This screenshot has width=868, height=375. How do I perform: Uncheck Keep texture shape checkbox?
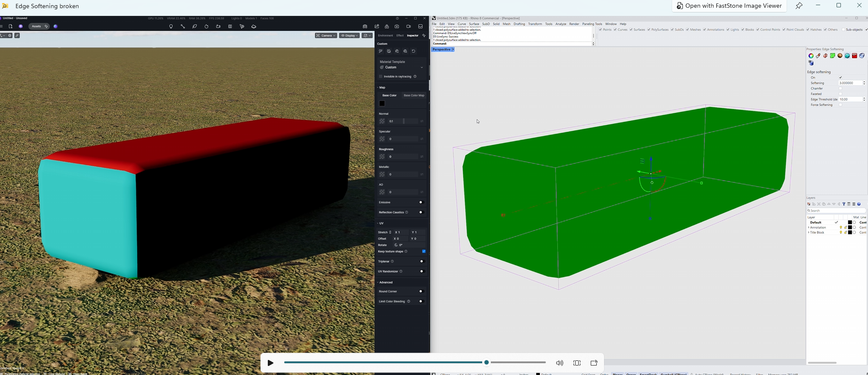click(x=424, y=252)
